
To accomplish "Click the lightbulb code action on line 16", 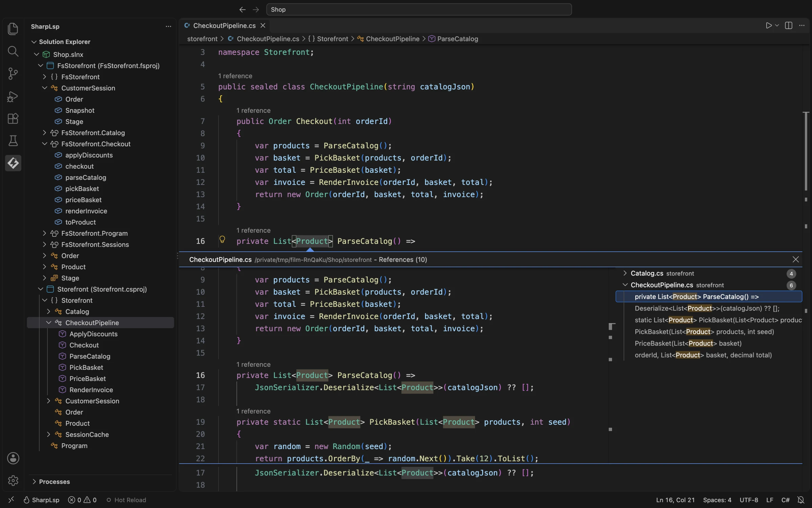I will (222, 239).
